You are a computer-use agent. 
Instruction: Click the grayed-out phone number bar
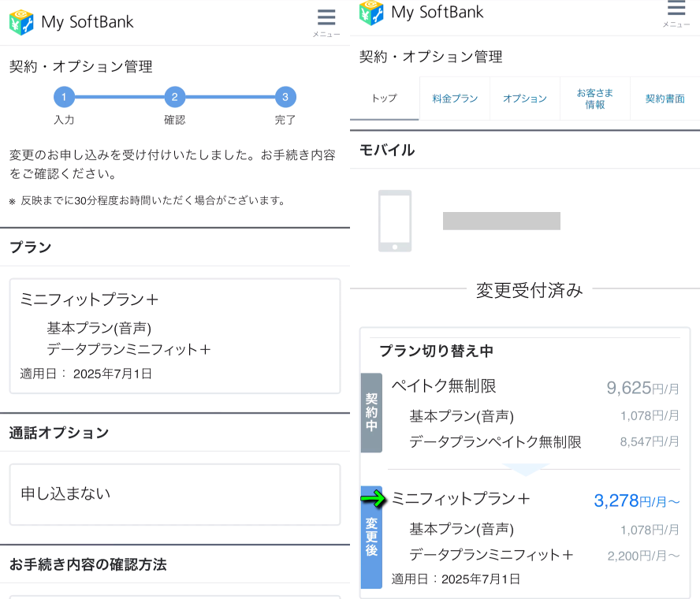(x=501, y=221)
